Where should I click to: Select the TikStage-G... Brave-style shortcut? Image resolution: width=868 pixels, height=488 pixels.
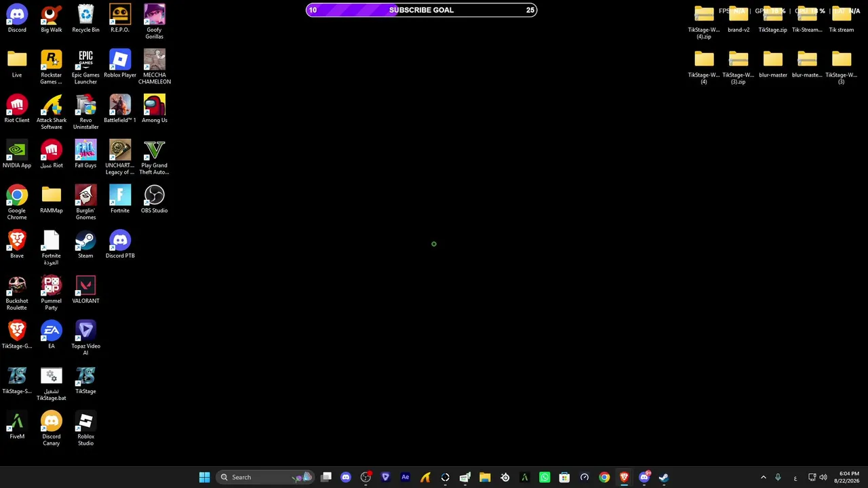click(17, 335)
